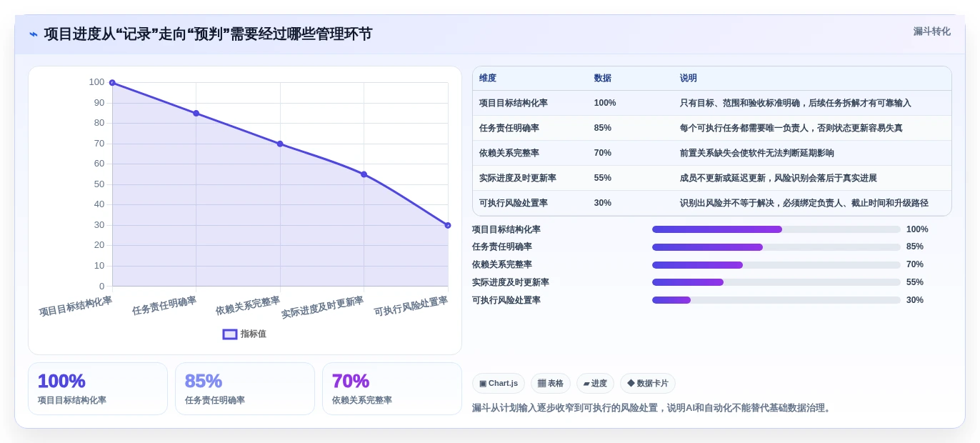The width and height of the screenshot is (980, 443).
Task: Click the description starting 只有目标、范围和验收标准明确
Action: pyautogui.click(x=796, y=103)
